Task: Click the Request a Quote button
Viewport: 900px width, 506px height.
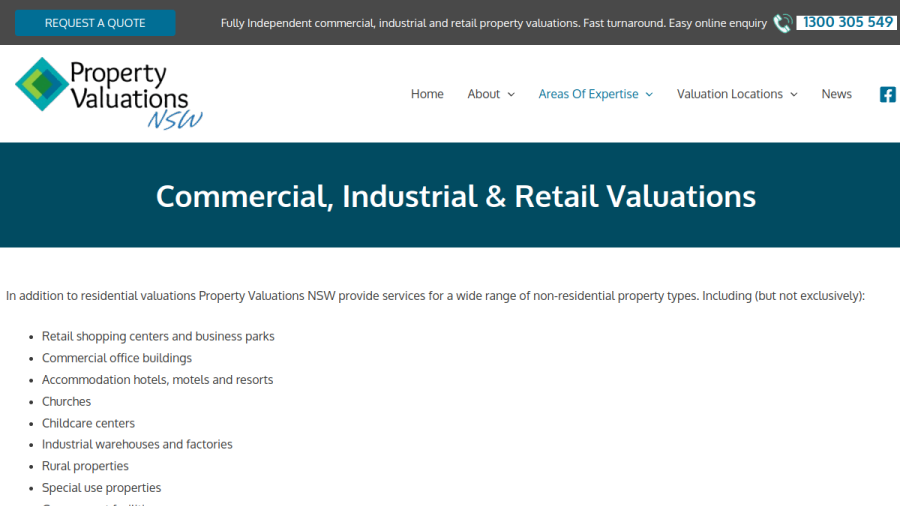Action: coord(95,23)
